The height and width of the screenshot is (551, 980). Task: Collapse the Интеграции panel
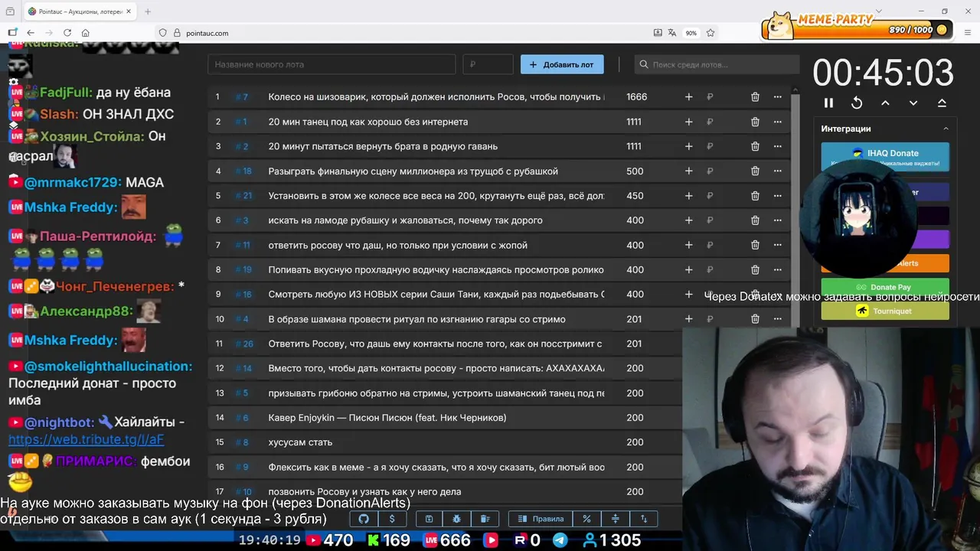coord(946,129)
